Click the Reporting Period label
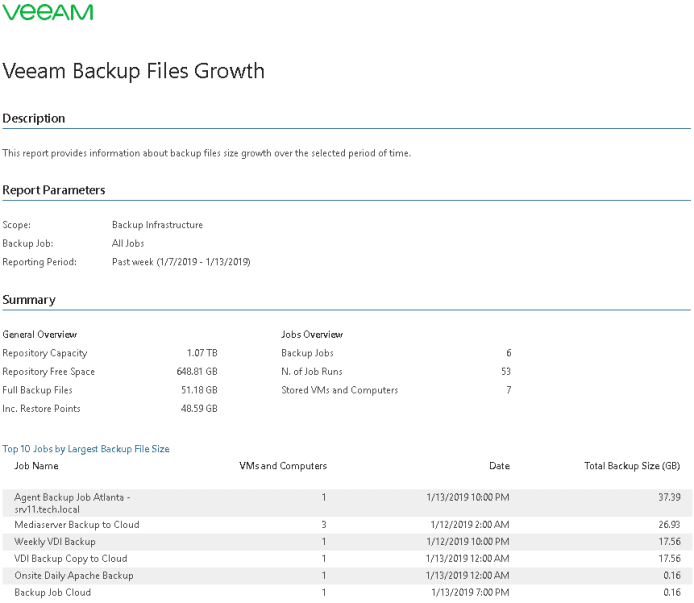The width and height of the screenshot is (694, 603). 39,262
